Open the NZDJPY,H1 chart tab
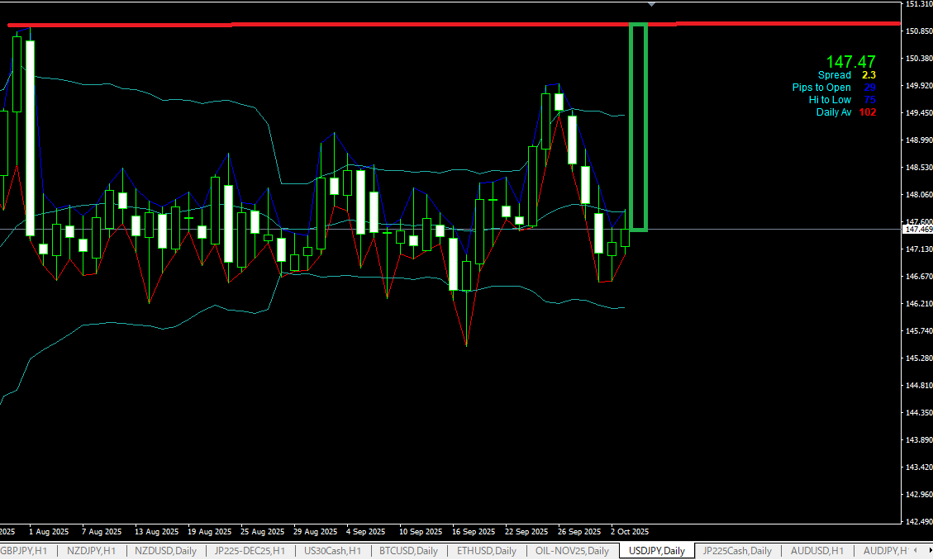 [x=92, y=551]
